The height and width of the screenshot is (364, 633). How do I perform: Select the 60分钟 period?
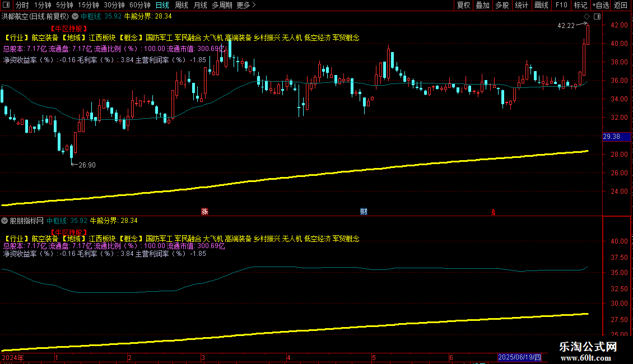[x=139, y=5]
